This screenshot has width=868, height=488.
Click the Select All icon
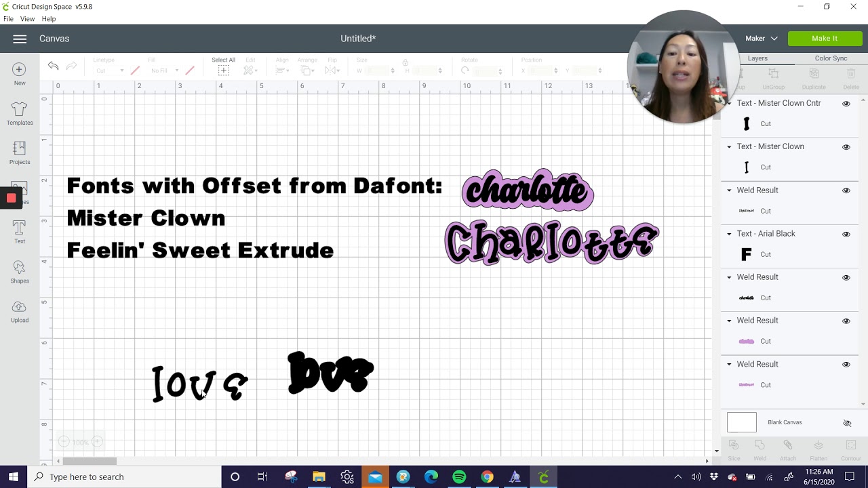click(x=223, y=70)
